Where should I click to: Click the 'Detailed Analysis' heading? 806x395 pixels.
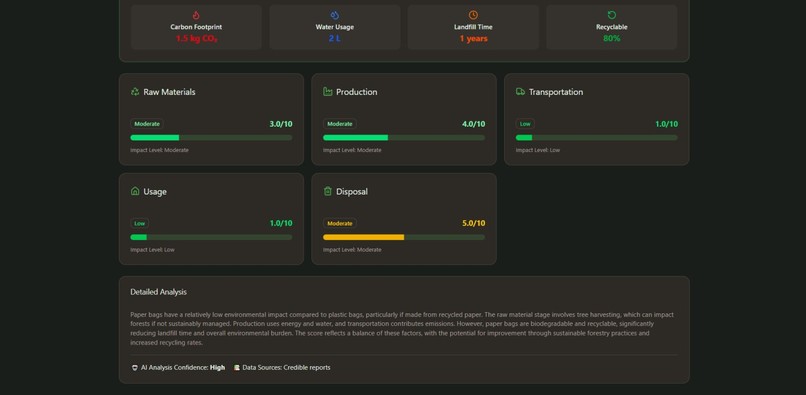click(x=158, y=292)
